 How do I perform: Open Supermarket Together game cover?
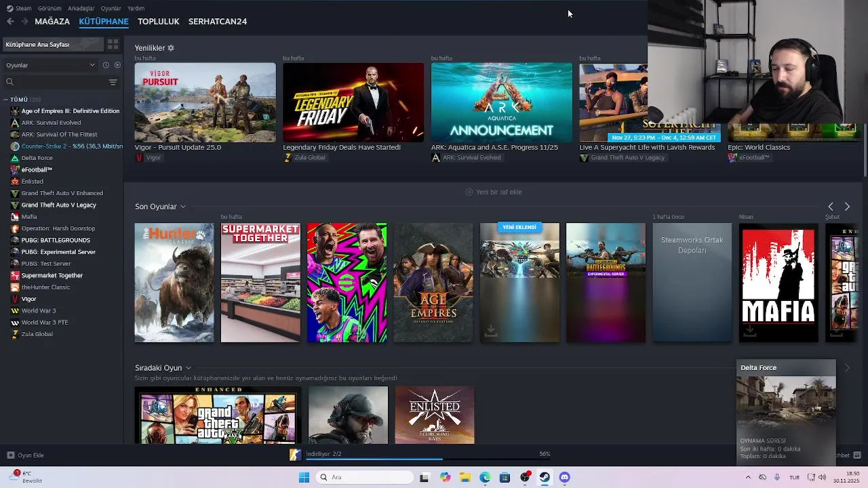[x=260, y=283]
